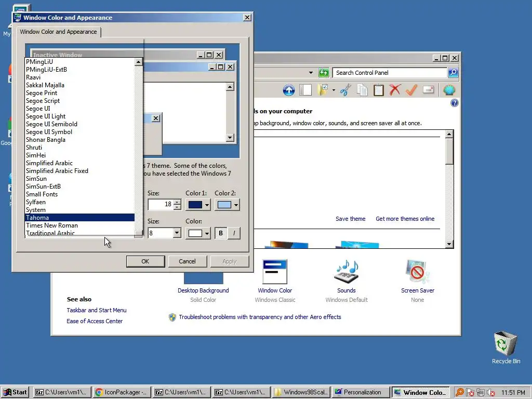Click the network tray icon

coord(480,392)
